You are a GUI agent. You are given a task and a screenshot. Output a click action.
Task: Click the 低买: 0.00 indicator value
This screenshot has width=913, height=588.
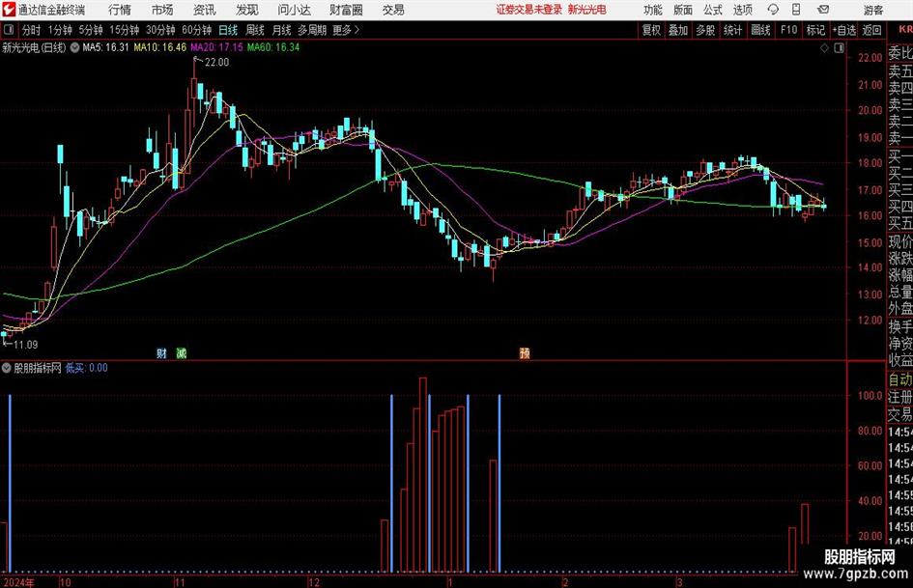click(87, 368)
